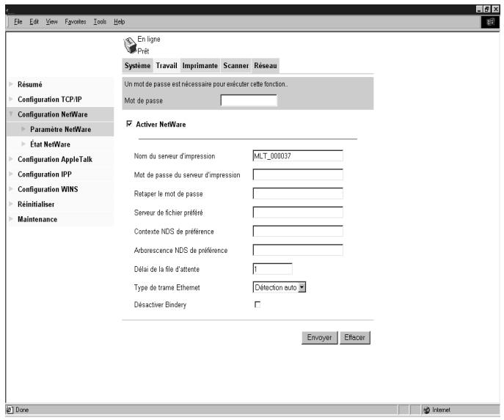Screen dimensions: 504x420
Task: Expand the Résumé arrow in the sidebar
Action: pyautogui.click(x=11, y=84)
